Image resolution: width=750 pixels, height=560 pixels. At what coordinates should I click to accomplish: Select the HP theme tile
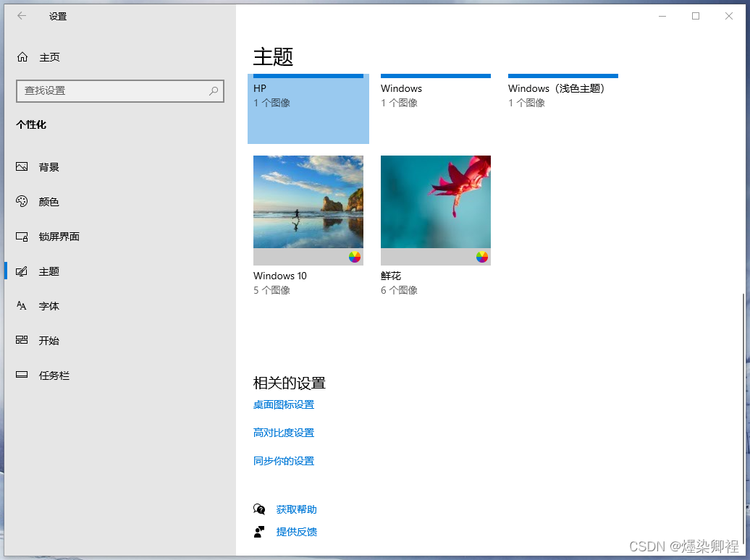point(308,109)
